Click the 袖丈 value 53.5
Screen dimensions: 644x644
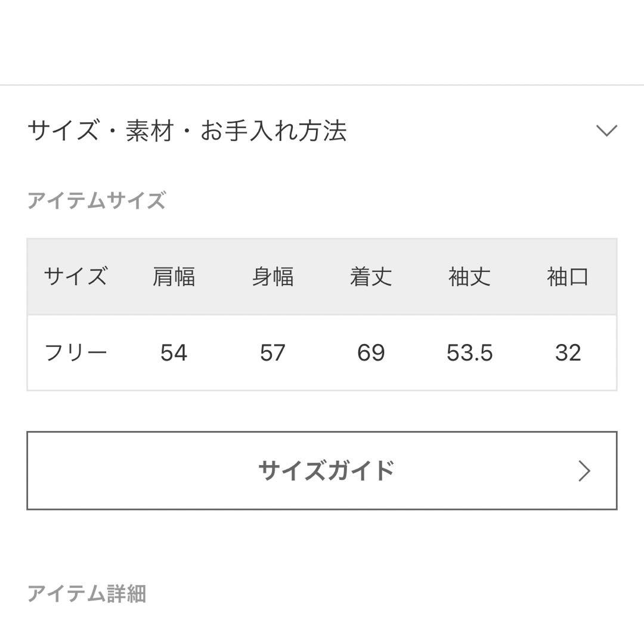(469, 353)
